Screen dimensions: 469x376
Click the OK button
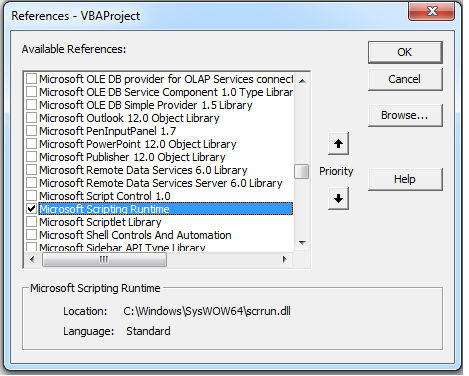point(405,52)
